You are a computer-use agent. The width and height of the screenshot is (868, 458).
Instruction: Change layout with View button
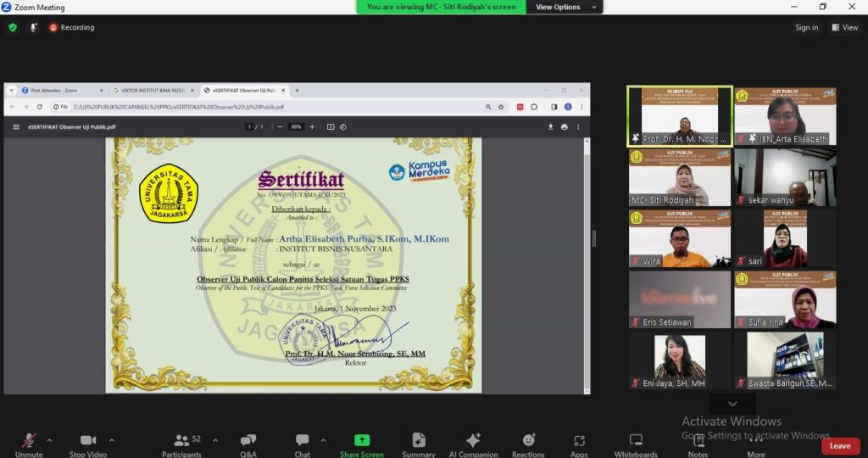coord(845,27)
